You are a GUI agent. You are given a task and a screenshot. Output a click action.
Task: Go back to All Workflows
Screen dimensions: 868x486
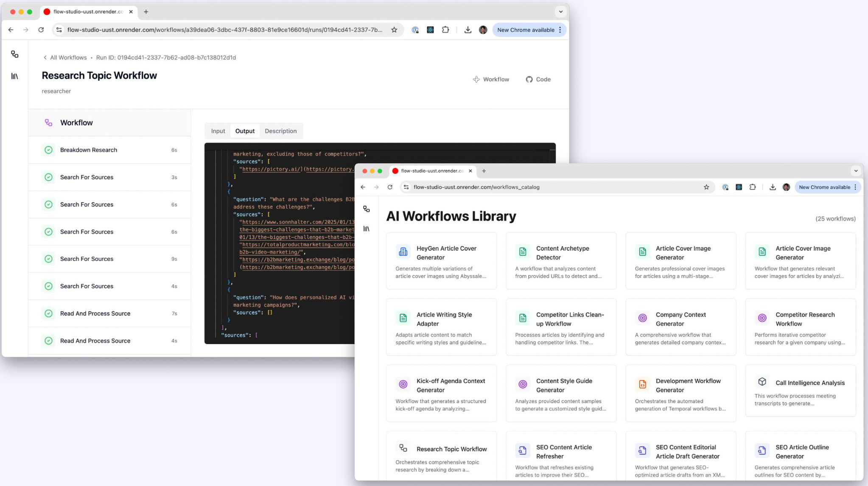(x=65, y=58)
